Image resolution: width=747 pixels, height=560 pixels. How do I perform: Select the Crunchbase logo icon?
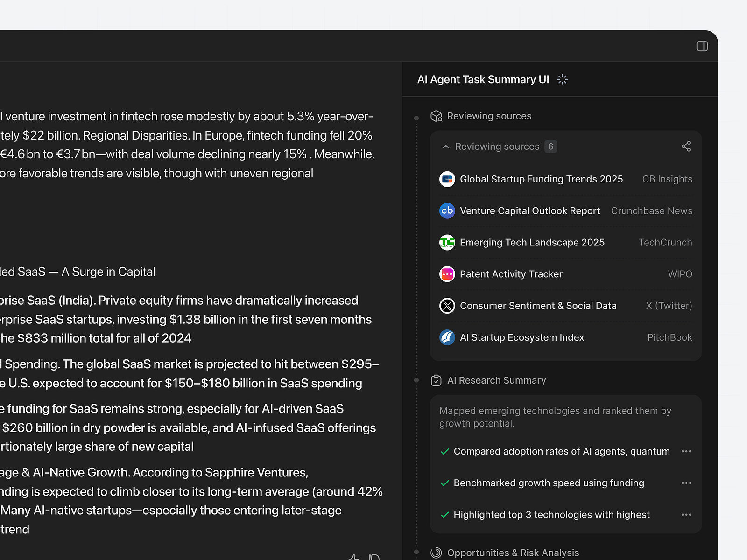click(447, 210)
